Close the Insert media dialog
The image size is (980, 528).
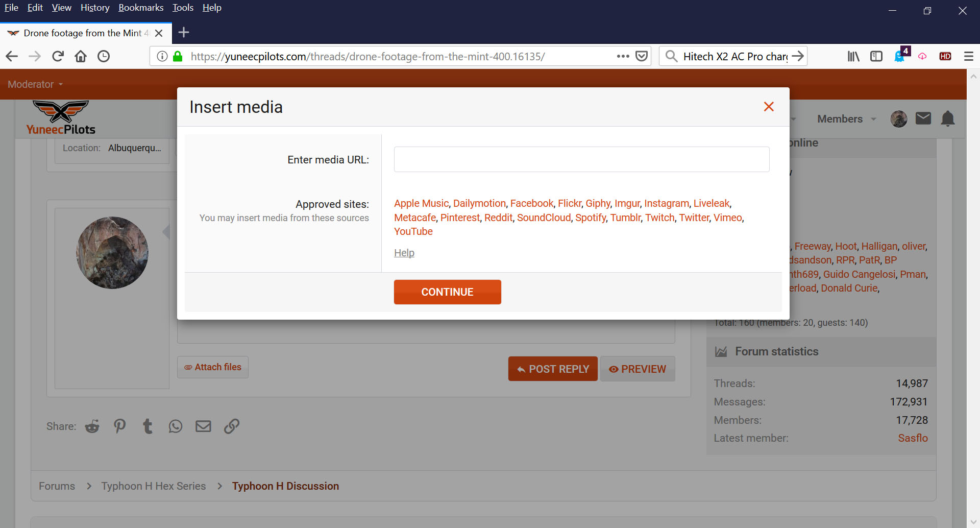click(769, 107)
